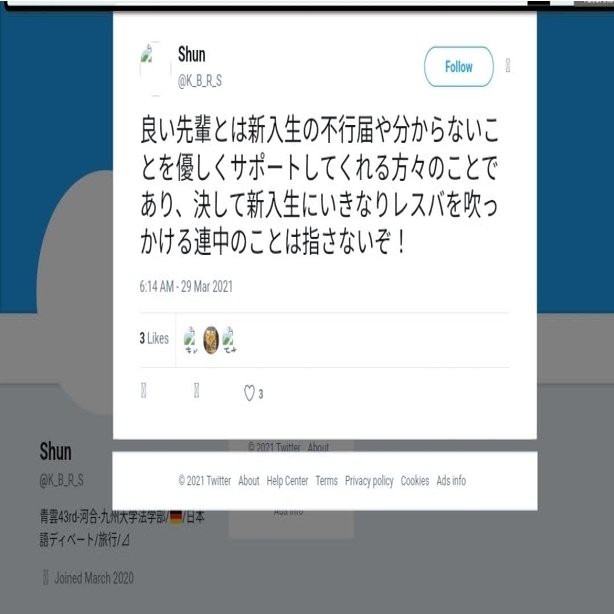This screenshot has height=614, width=614.
Task: Open the Cookies footer link
Action: coord(415,480)
